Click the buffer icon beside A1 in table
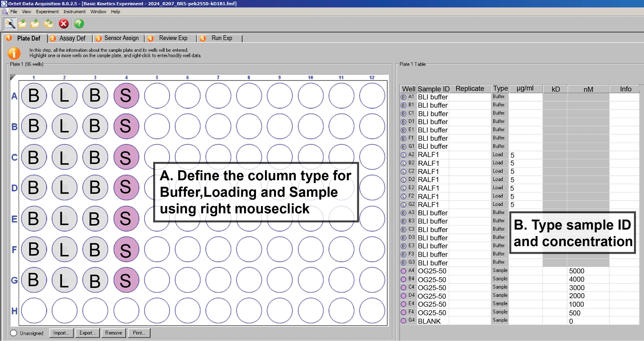The image size is (644, 341). point(403,97)
